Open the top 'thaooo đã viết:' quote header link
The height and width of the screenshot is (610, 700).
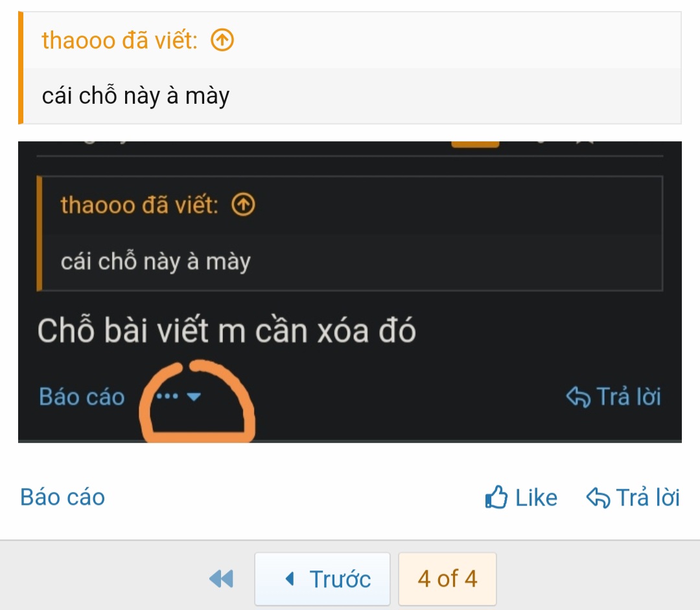tap(120, 40)
